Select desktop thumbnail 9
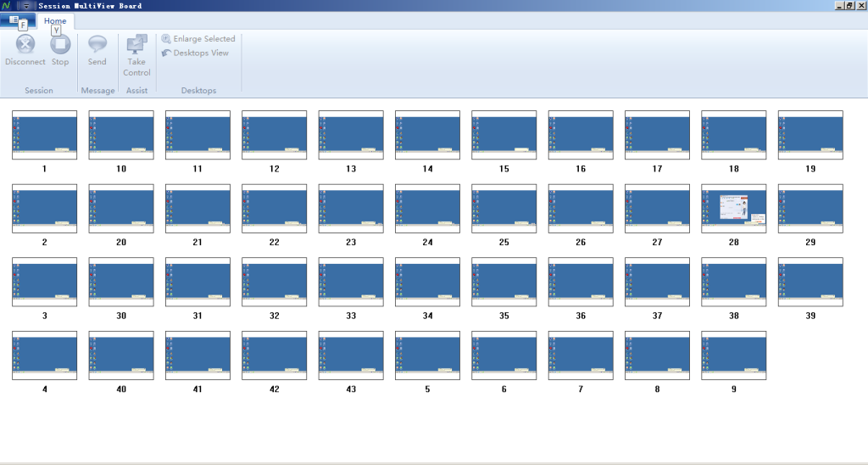 [x=733, y=355]
